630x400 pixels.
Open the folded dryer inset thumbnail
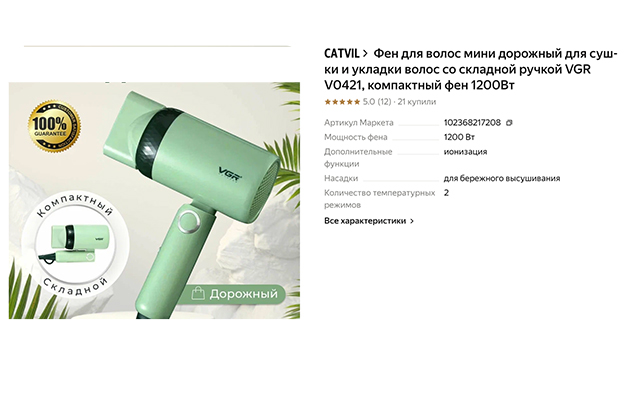(75, 245)
